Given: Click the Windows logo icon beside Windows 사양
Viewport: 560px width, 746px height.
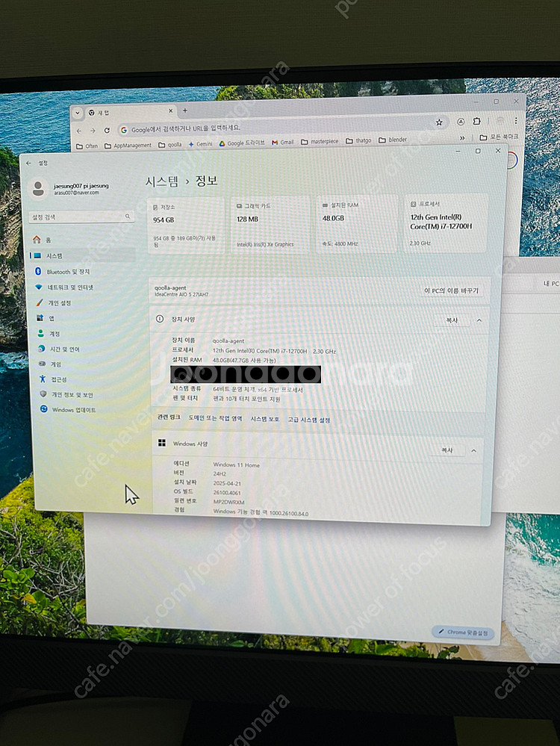Looking at the screenshot, I should click(x=162, y=443).
